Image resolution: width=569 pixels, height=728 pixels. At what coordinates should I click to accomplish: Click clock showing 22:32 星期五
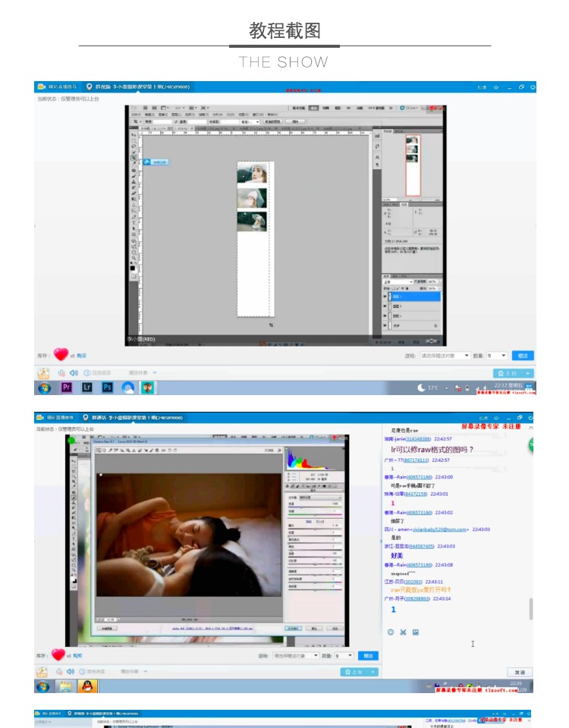click(508, 385)
